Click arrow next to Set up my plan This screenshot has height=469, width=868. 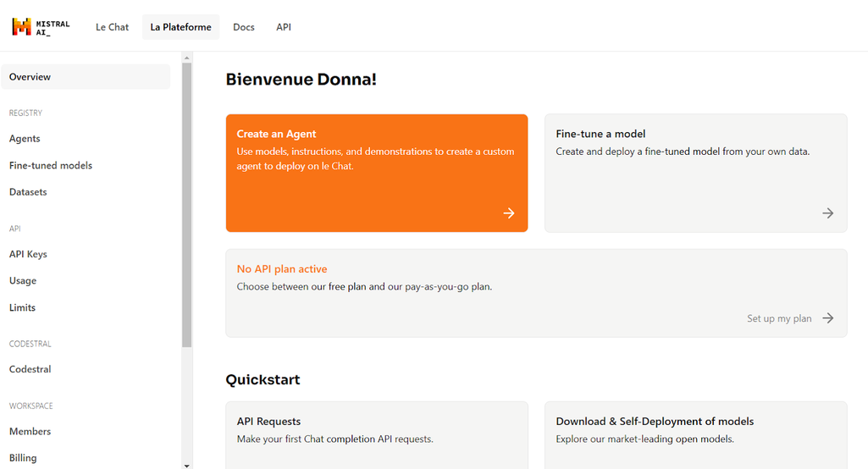(827, 317)
